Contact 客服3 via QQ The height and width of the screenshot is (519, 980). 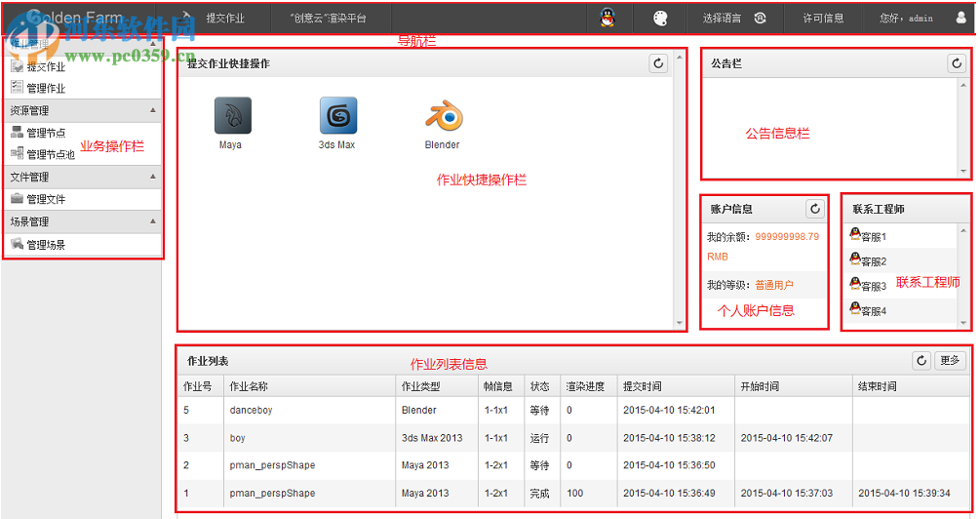pos(868,285)
